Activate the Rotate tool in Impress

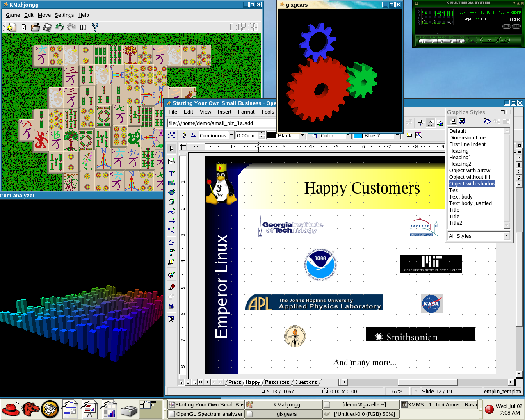point(172,243)
